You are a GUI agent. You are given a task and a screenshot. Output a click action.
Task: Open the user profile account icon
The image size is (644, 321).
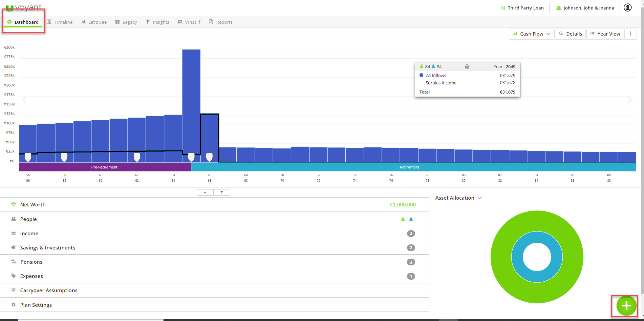point(628,7)
